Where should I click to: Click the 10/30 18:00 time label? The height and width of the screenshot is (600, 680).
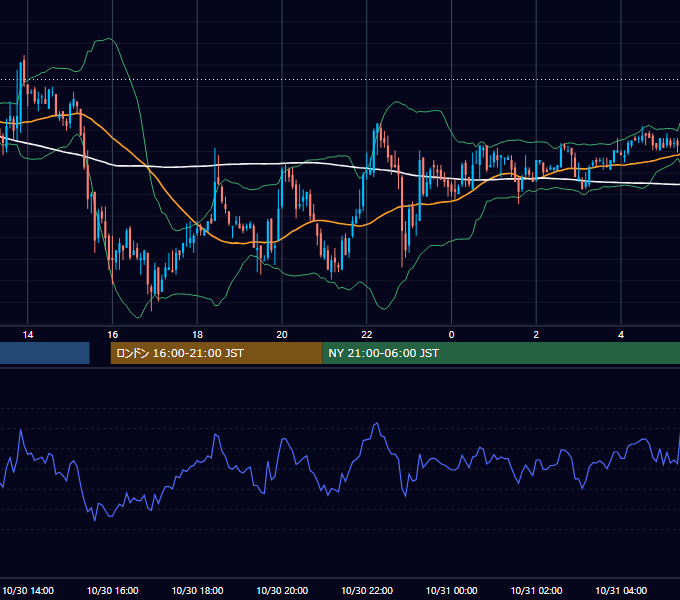[x=197, y=590]
